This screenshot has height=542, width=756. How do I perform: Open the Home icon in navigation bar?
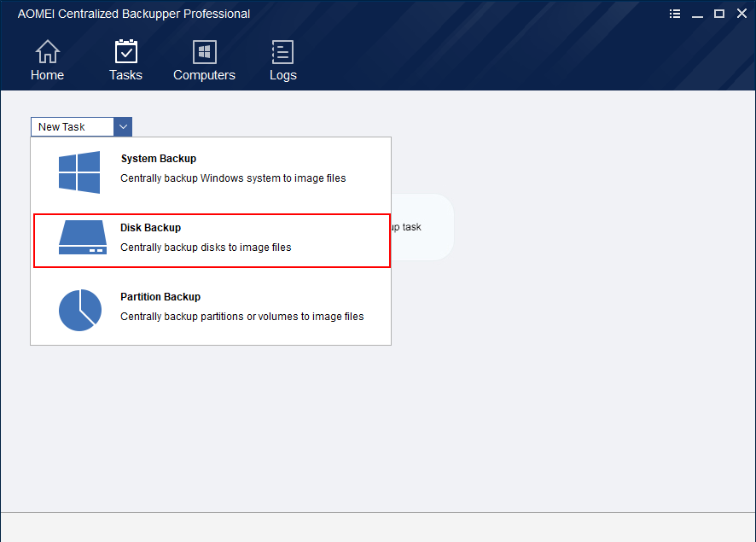coord(47,51)
